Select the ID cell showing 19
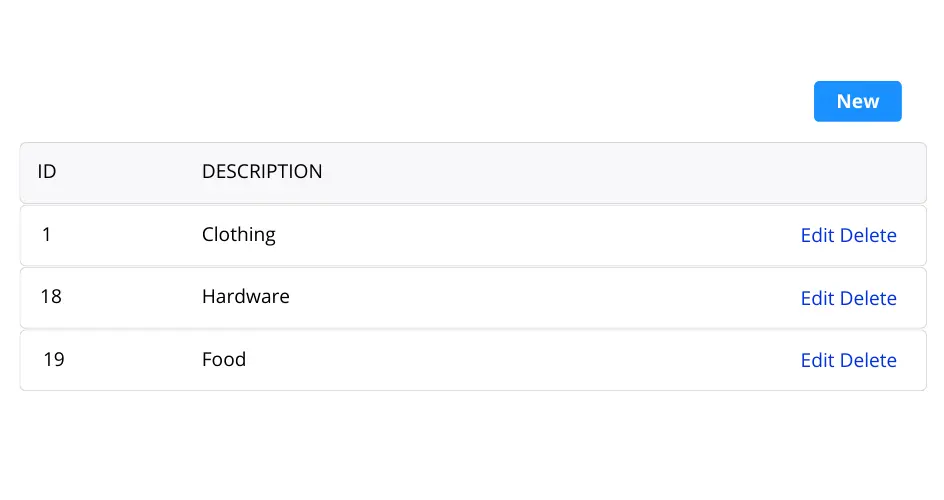This screenshot has width=944, height=500. click(x=54, y=359)
